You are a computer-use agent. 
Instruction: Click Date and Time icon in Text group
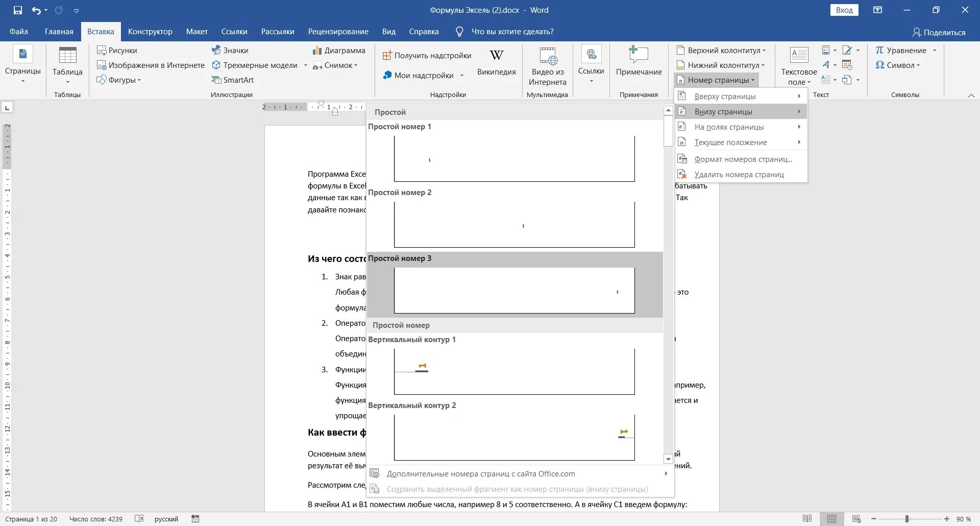847,65
